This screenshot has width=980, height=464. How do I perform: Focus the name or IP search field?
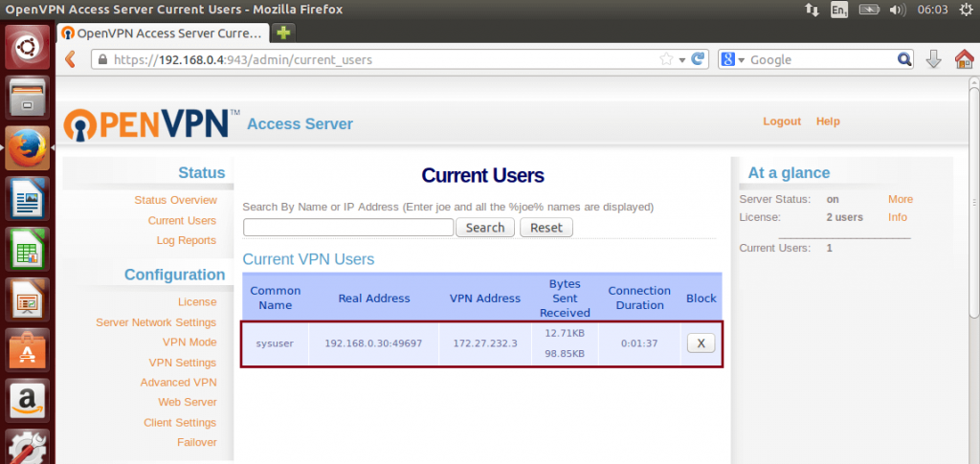tap(348, 228)
